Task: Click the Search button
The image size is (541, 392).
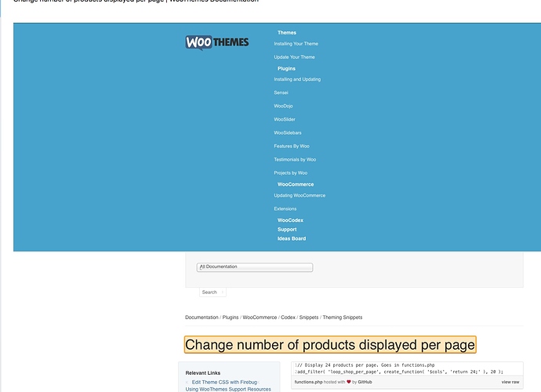Action: tap(212, 292)
